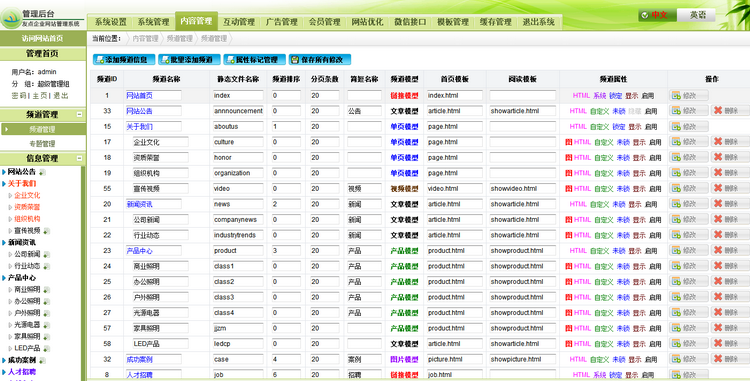Switch to 广告管理 tab
Image resolution: width=750 pixels, height=381 pixels.
pyautogui.click(x=282, y=22)
